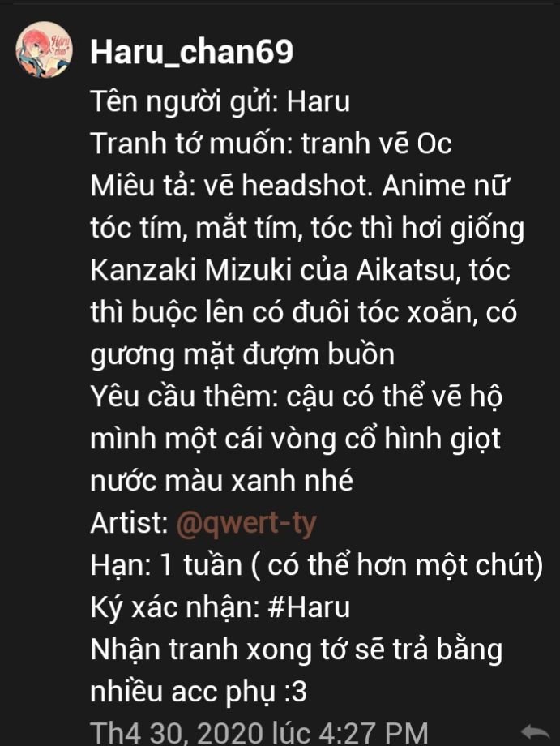Open Haru_chan69's profile avatar
The image size is (560, 746).
click(x=43, y=49)
